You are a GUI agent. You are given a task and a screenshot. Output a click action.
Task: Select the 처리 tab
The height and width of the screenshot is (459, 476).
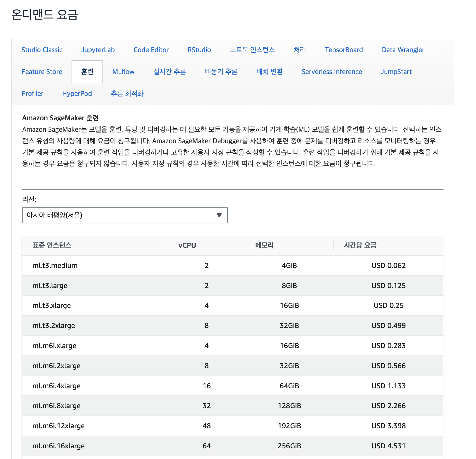[300, 50]
